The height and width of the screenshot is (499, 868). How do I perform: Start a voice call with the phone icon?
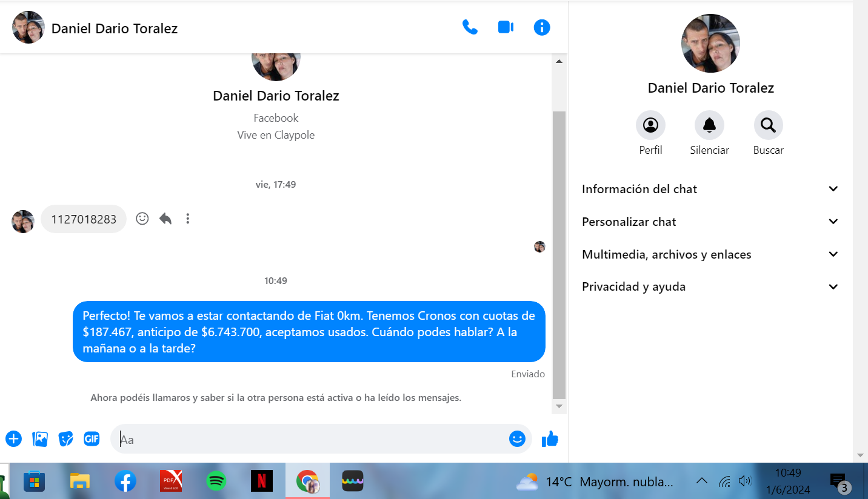pos(470,27)
